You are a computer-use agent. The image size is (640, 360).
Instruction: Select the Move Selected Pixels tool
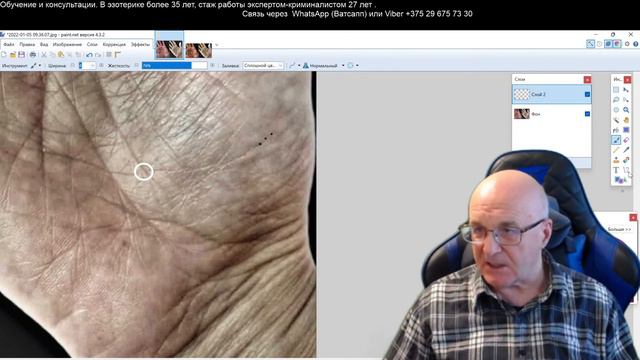[626, 89]
